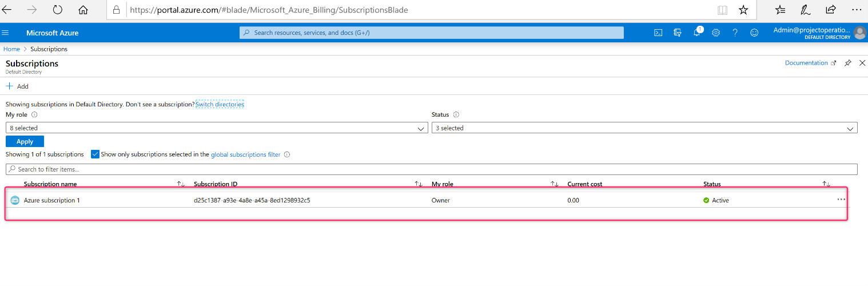Viewport: 868px width, 286px height.
Task: Add page to favorites star icon
Action: point(743,10)
